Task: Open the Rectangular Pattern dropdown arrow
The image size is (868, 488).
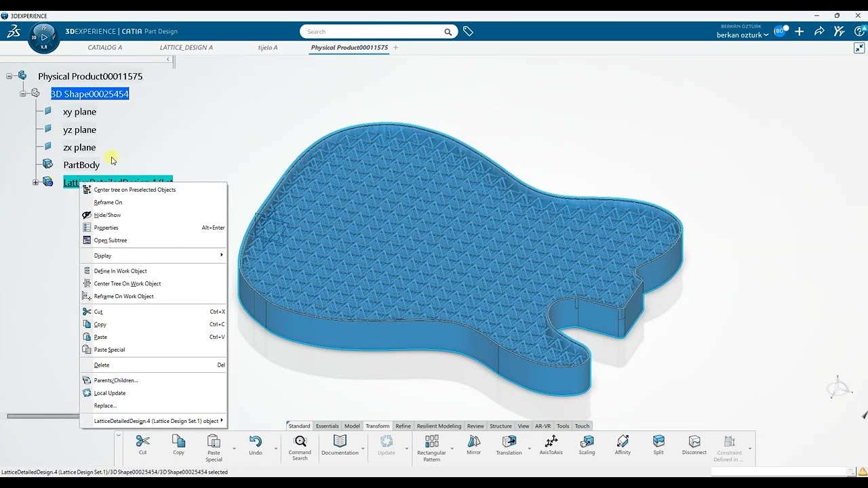Action: coord(452,448)
